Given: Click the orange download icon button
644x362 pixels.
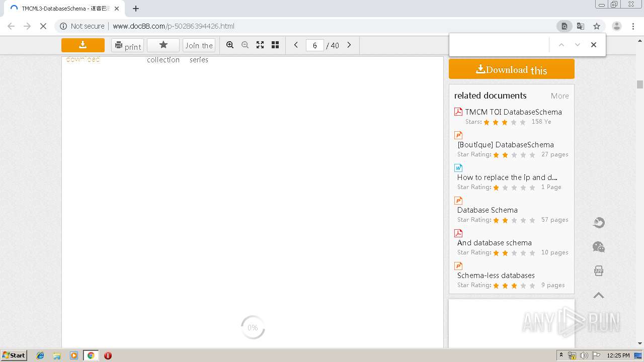Looking at the screenshot, I should tap(83, 45).
